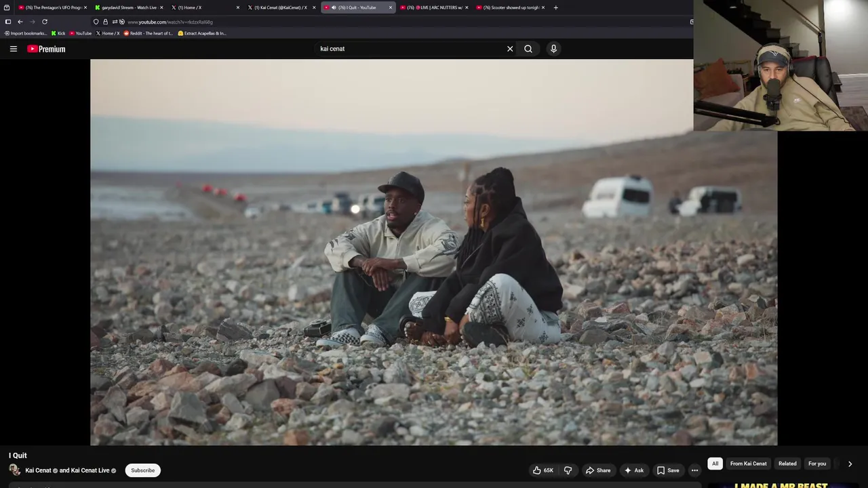Share the I Quit video
The width and height of the screenshot is (868, 488).
tap(598, 470)
